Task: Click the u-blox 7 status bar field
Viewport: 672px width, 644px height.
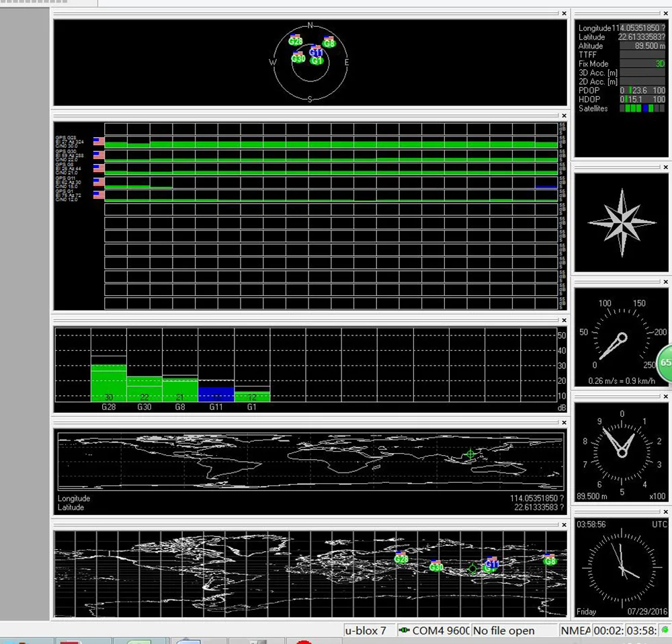Action: point(366,631)
